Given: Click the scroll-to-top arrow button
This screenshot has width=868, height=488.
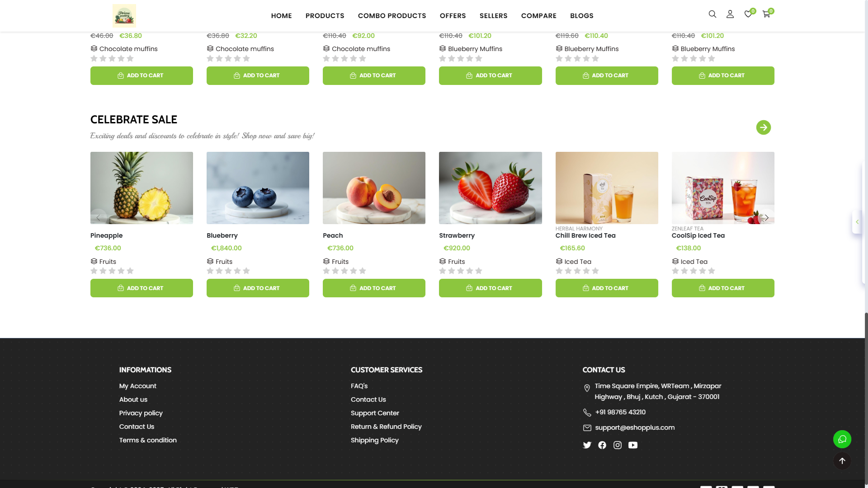Looking at the screenshot, I should coord(842,461).
